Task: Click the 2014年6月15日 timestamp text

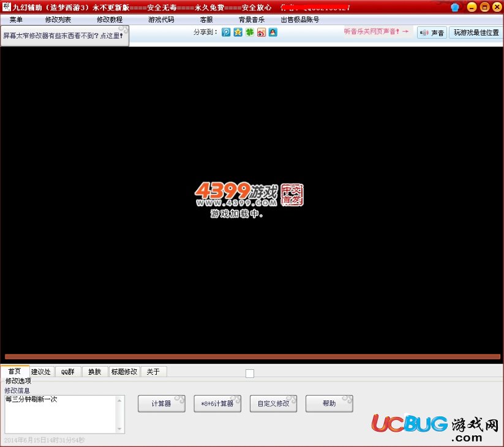Action: click(44, 440)
